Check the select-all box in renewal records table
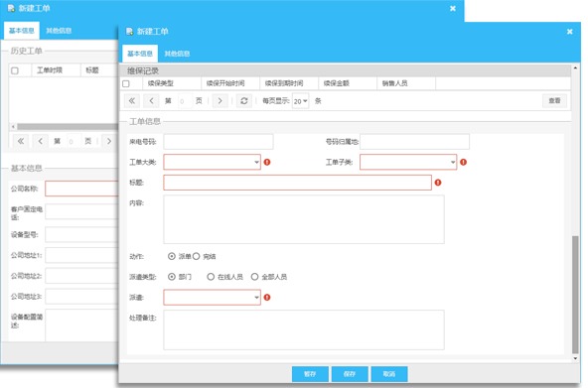 click(x=126, y=83)
